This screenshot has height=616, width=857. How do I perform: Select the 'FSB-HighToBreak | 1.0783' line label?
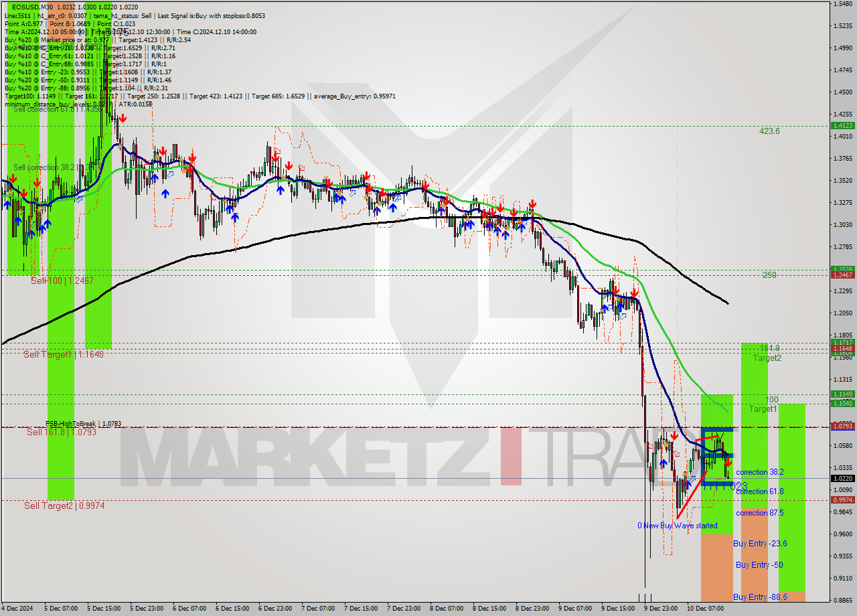(83, 424)
